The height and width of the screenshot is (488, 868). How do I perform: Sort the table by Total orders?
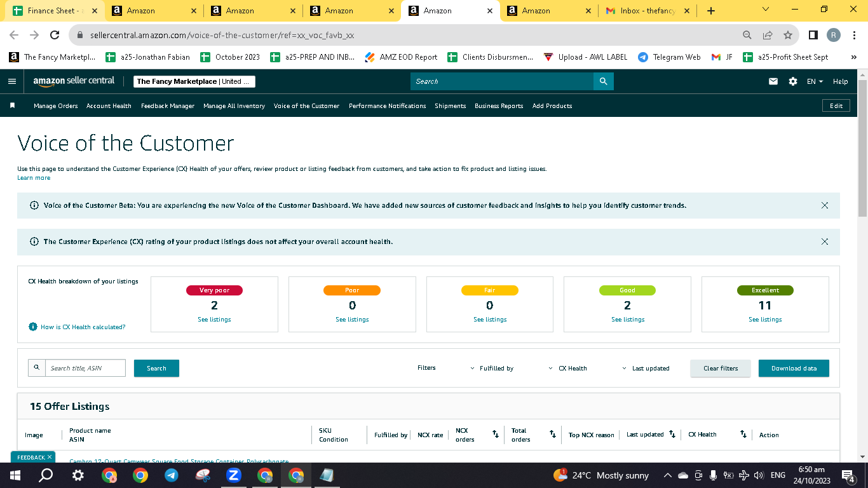click(x=553, y=435)
